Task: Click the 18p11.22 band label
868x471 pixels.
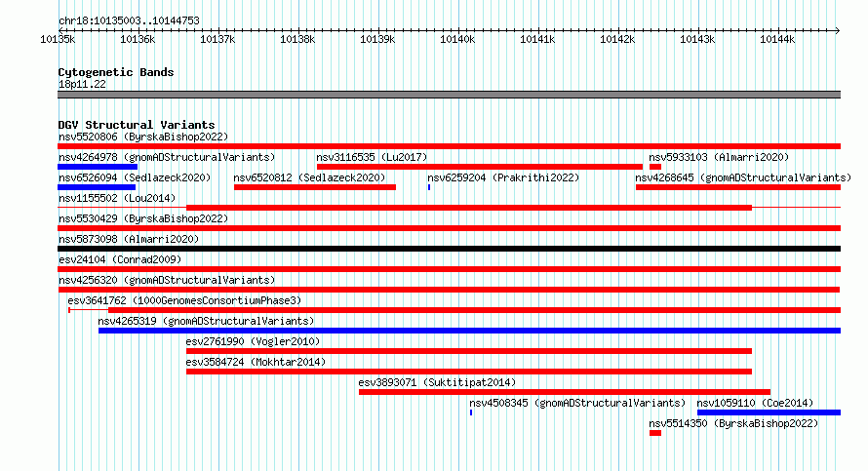Action: point(82,84)
